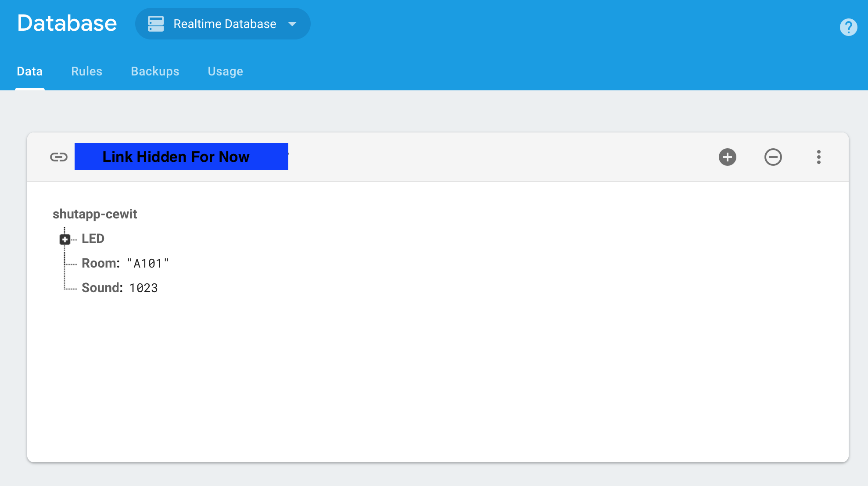The image size is (868, 486).
Task: Select the Room key
Action: point(100,263)
